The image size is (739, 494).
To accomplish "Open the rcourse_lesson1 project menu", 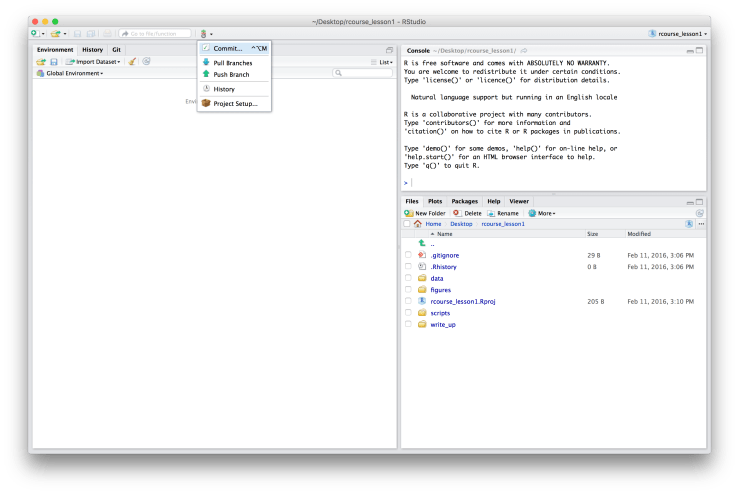I will (678, 33).
